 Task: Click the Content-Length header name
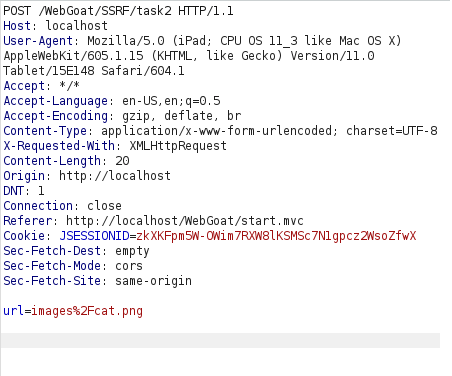[52, 161]
